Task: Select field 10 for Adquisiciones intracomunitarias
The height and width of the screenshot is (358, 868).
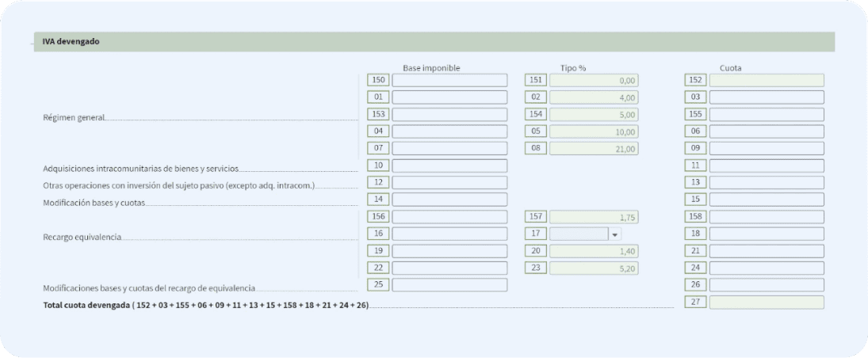Action: point(449,166)
